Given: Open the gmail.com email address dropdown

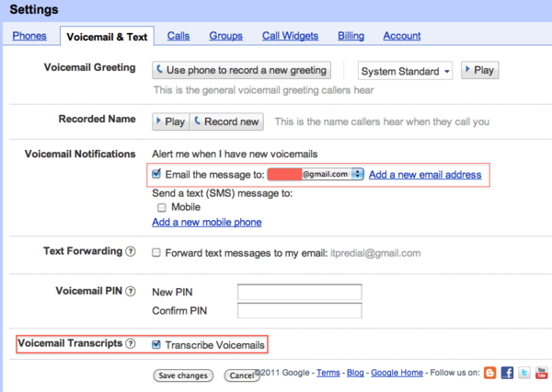Looking at the screenshot, I should coord(316,174).
